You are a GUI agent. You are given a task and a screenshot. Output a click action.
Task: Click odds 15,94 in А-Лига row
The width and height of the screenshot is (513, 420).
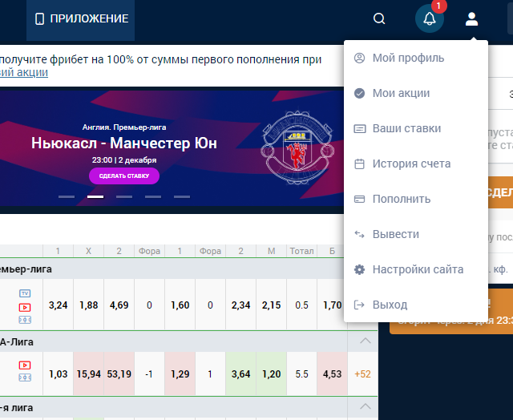88,374
